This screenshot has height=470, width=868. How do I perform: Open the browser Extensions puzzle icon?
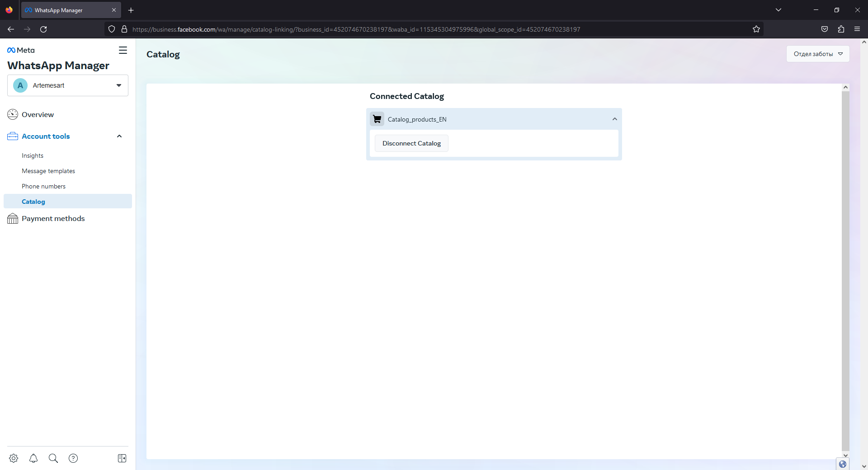(841, 29)
